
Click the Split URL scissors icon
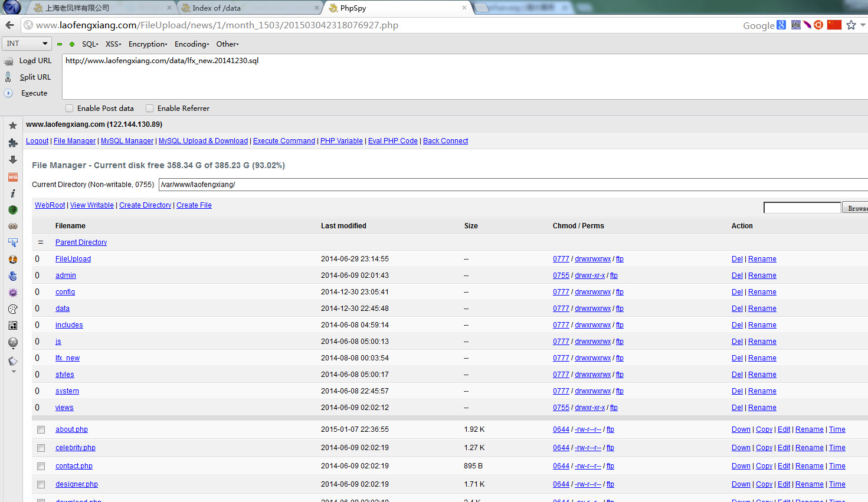pyautogui.click(x=8, y=77)
